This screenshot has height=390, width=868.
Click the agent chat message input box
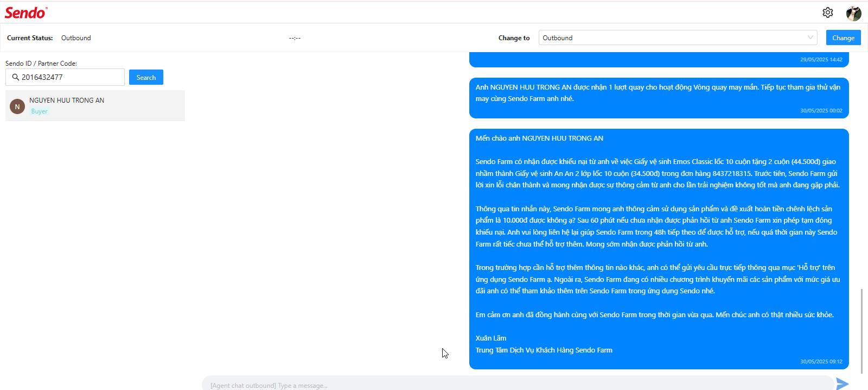pyautogui.click(x=518, y=383)
